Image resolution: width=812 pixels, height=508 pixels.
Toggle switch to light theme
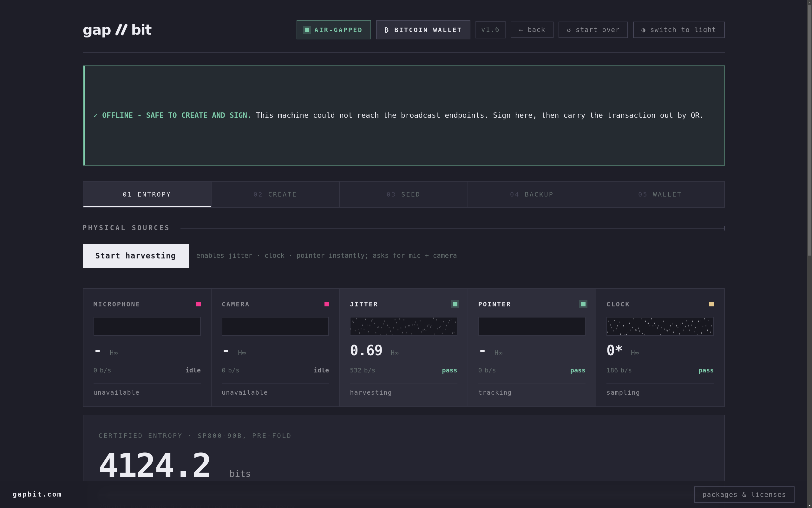[x=678, y=30]
